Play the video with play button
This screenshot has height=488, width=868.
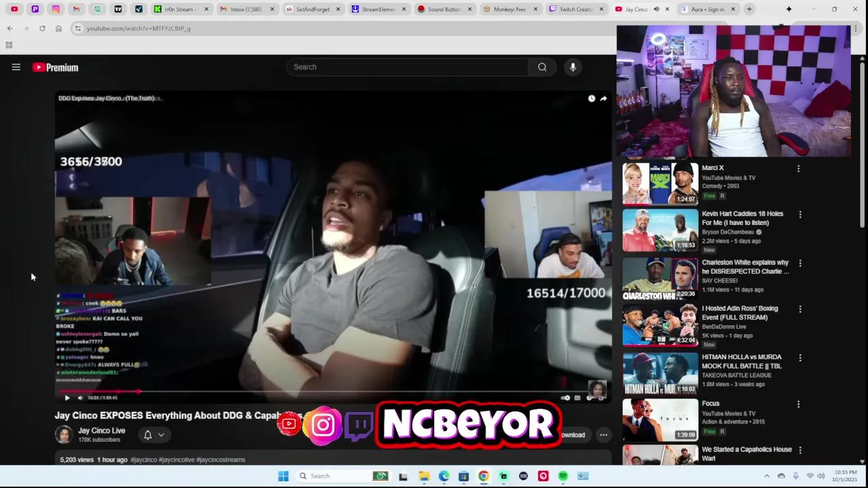(x=67, y=398)
